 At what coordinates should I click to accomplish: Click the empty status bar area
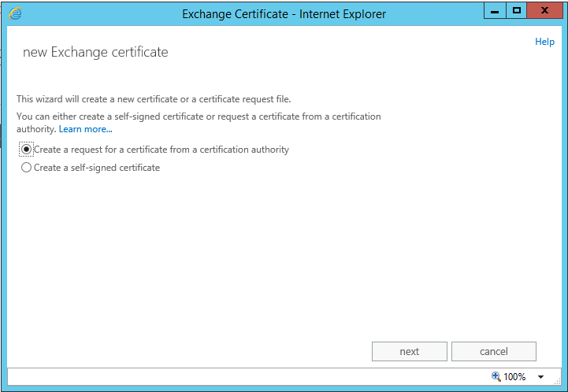point(236,376)
